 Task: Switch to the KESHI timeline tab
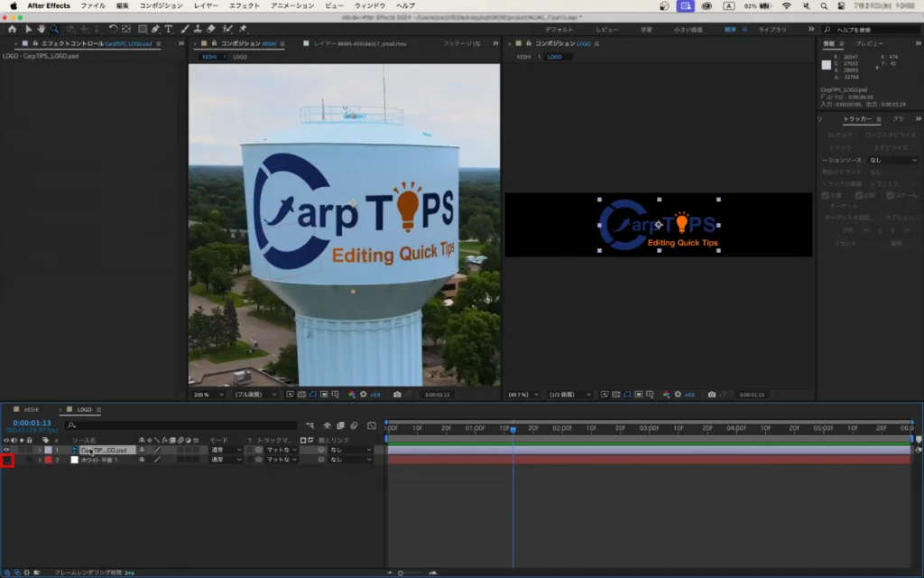pyautogui.click(x=32, y=409)
